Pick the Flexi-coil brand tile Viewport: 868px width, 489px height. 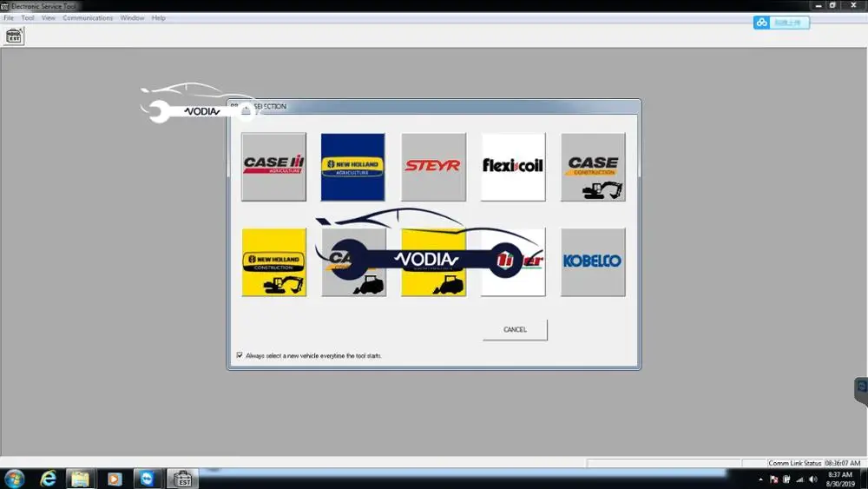click(513, 167)
